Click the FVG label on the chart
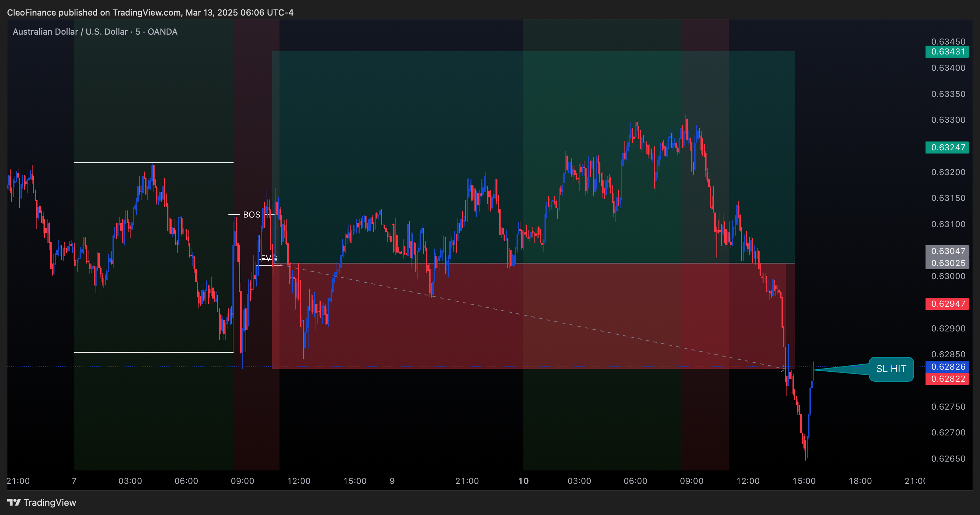Viewport: 980px width, 515px height. point(269,259)
